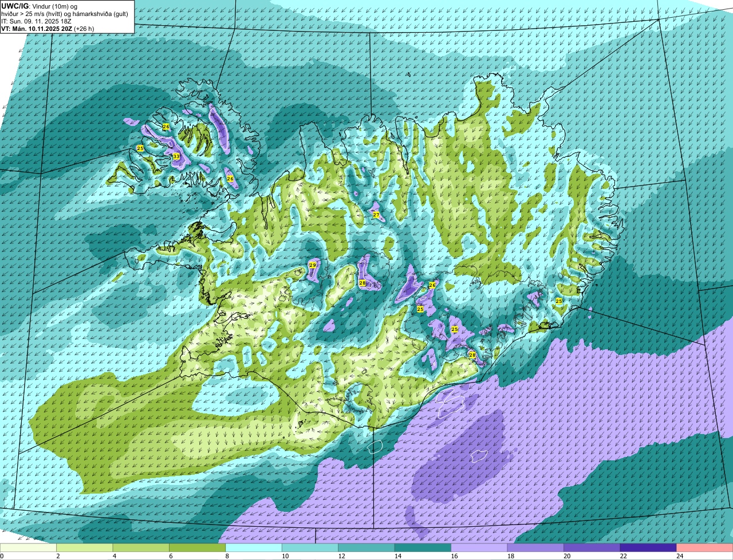Click the 10–12 m/s light turquoise swatch
The height and width of the screenshot is (560, 733).
click(310, 547)
